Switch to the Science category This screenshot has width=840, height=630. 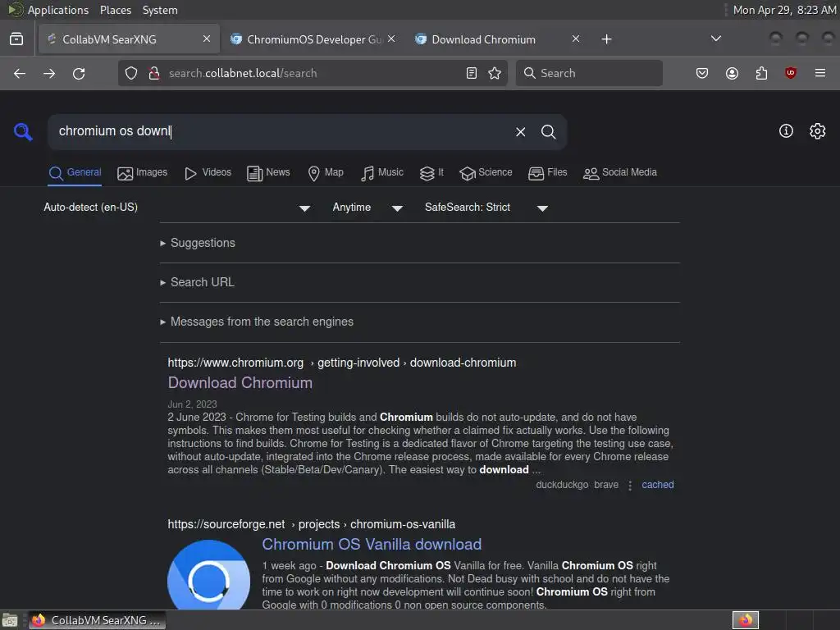coord(486,172)
